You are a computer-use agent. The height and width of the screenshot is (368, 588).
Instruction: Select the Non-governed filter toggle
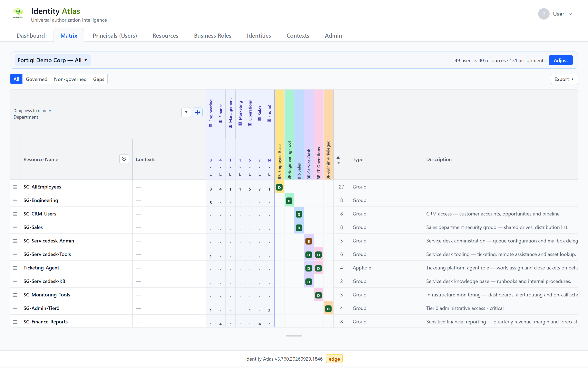coord(70,79)
